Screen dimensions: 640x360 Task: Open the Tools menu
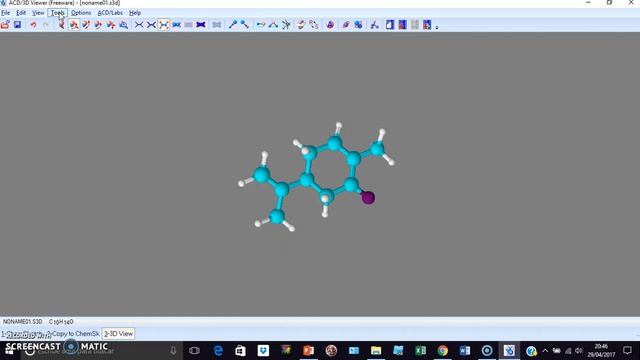[58, 13]
